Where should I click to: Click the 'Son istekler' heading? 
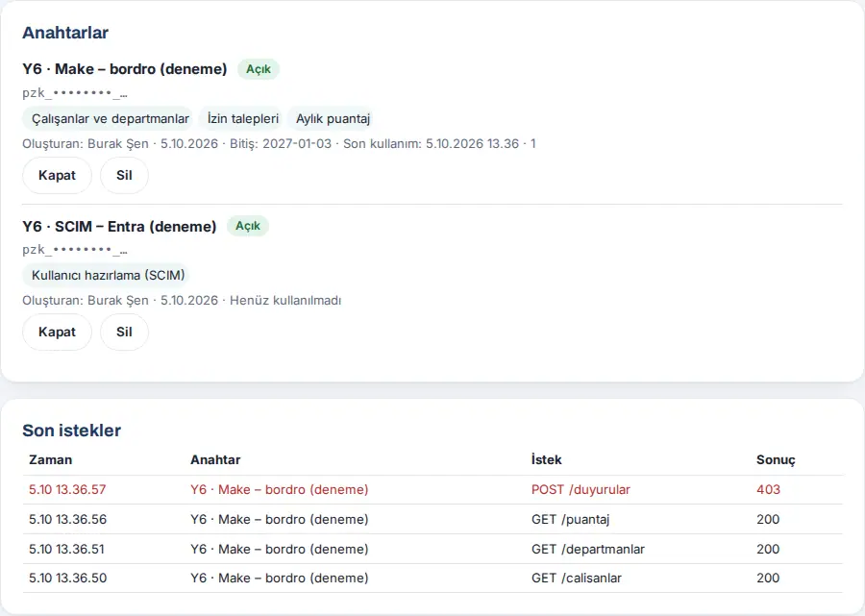pyautogui.click(x=72, y=431)
